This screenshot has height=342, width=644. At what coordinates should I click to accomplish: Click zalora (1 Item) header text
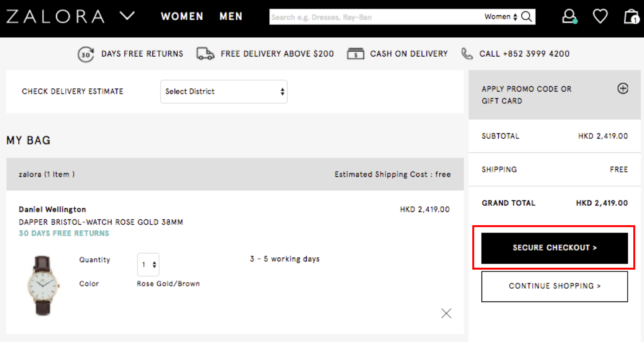(47, 174)
